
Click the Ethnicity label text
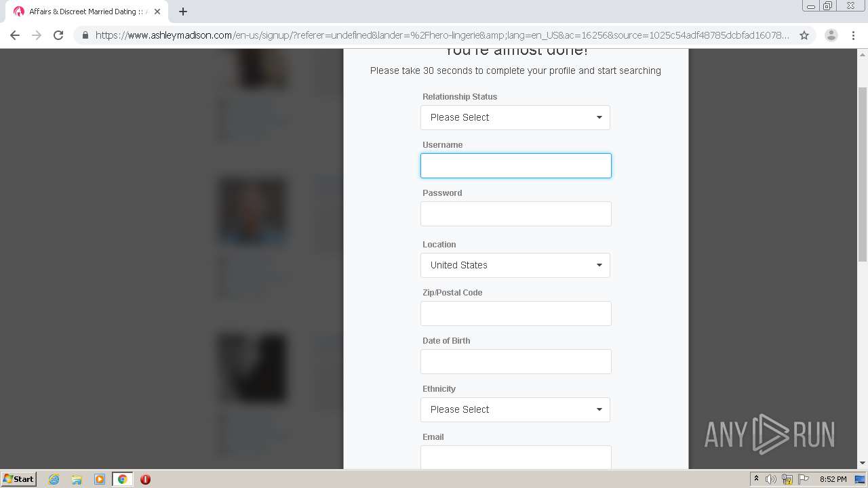[x=439, y=388]
